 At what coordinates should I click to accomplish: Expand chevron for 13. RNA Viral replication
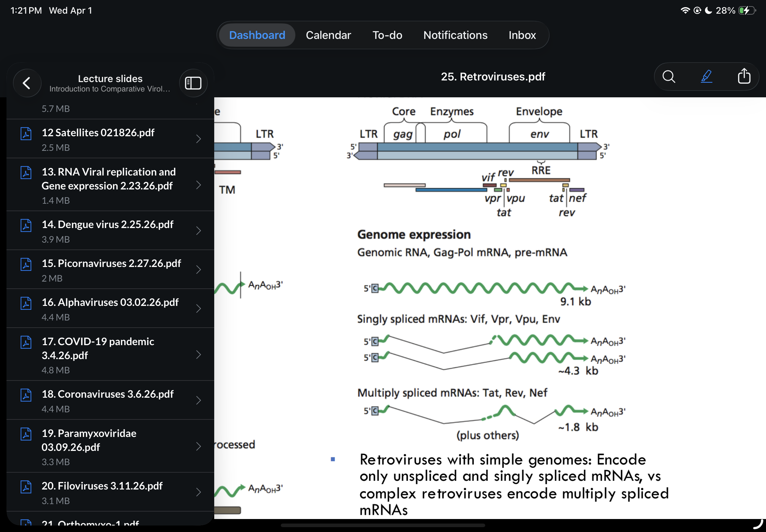[198, 185]
